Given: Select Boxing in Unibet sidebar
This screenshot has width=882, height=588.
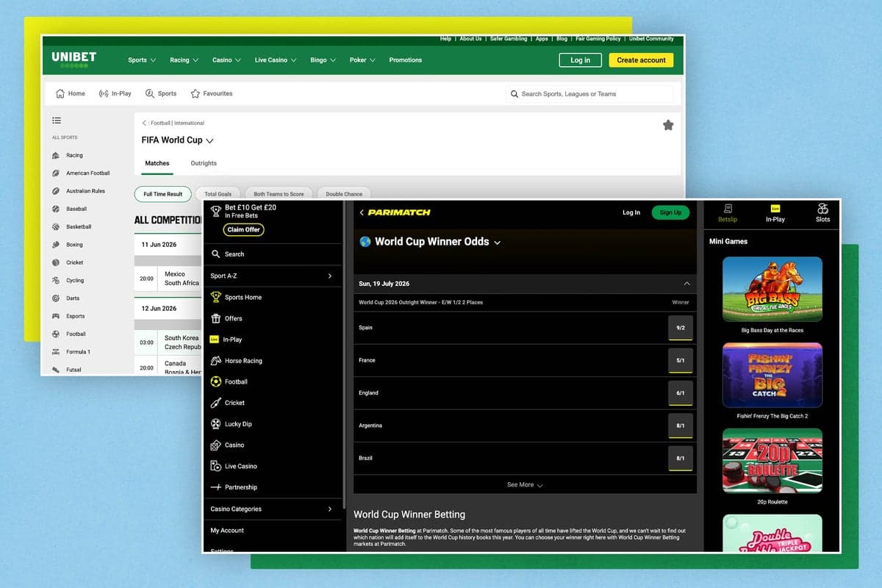Looking at the screenshot, I should [68, 245].
